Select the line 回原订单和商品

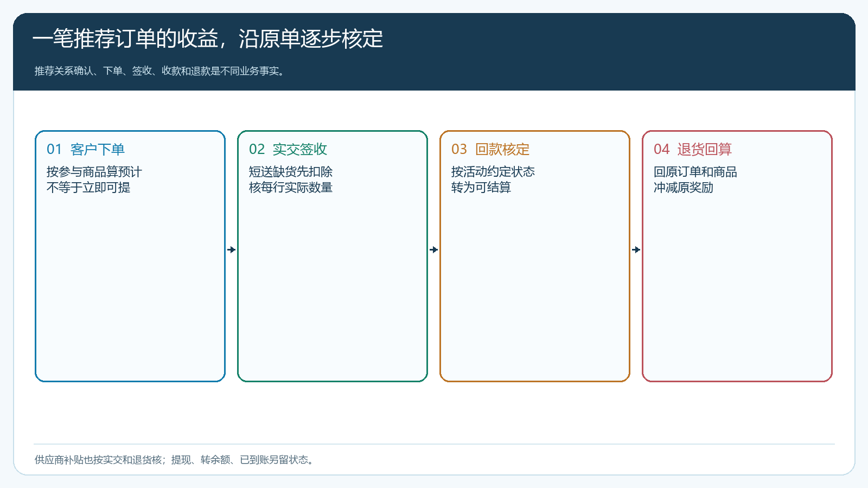pyautogui.click(x=695, y=172)
